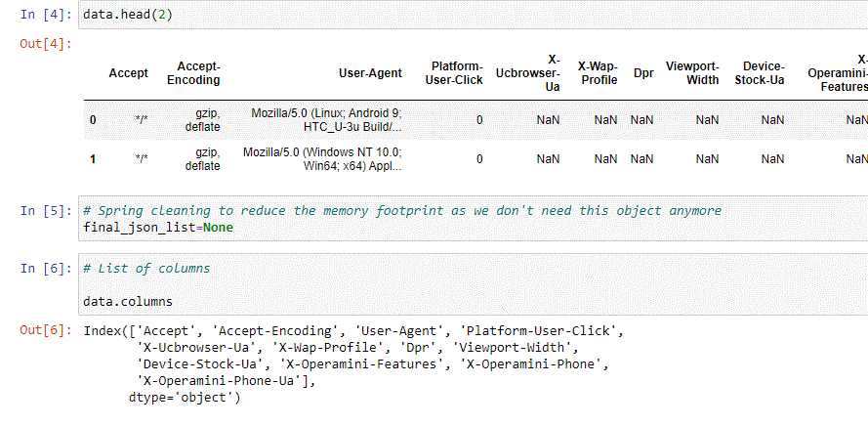Click the X-Wap-Profile column header
Screen dimensions: 868x426
[598, 73]
